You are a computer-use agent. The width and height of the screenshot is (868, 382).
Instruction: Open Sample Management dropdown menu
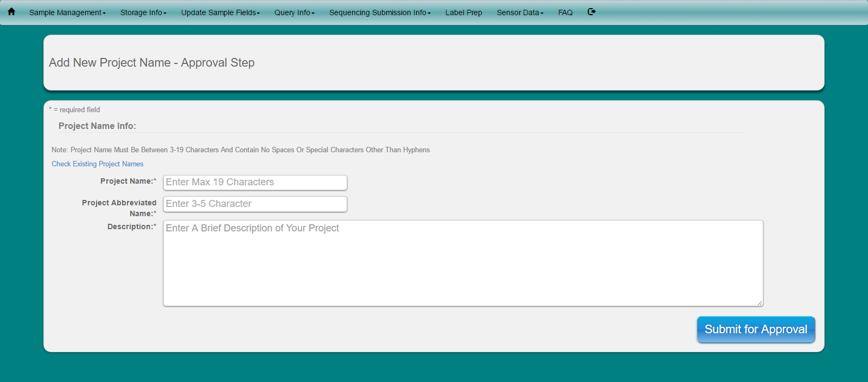click(67, 12)
